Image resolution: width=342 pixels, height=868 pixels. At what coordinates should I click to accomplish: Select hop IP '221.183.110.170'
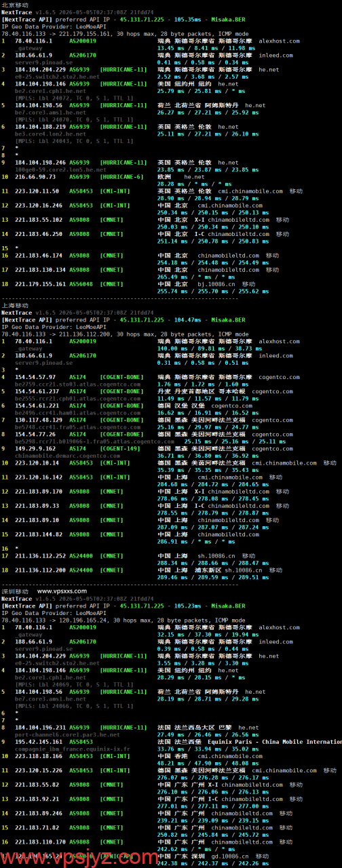[x=40, y=841]
